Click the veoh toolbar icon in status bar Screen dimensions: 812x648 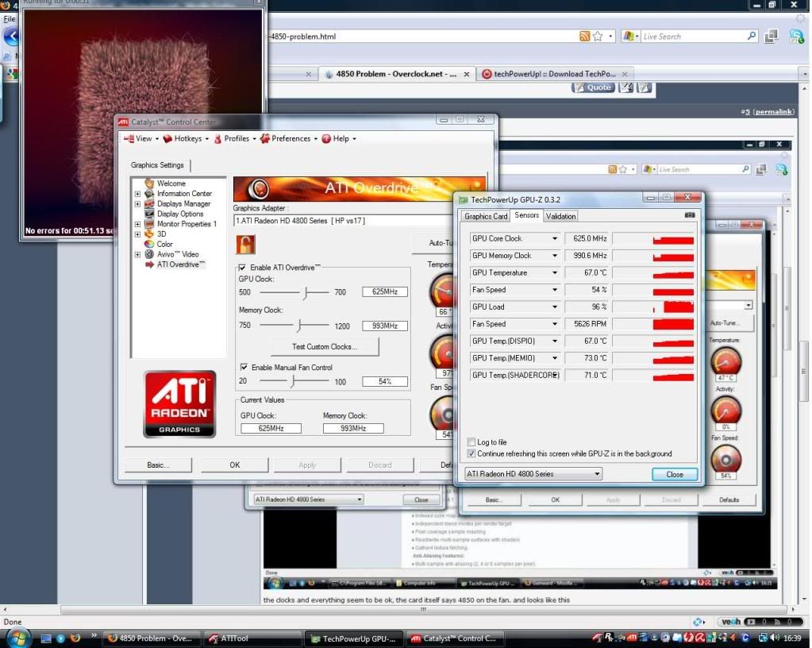730,622
